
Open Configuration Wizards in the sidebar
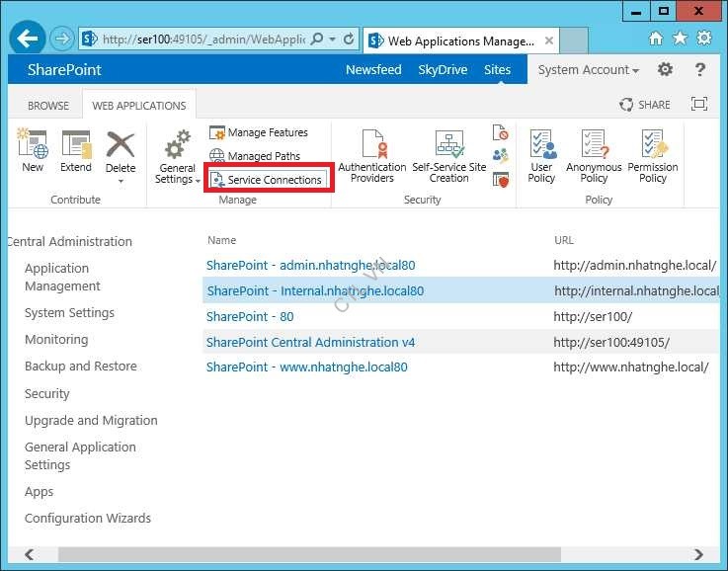click(88, 518)
